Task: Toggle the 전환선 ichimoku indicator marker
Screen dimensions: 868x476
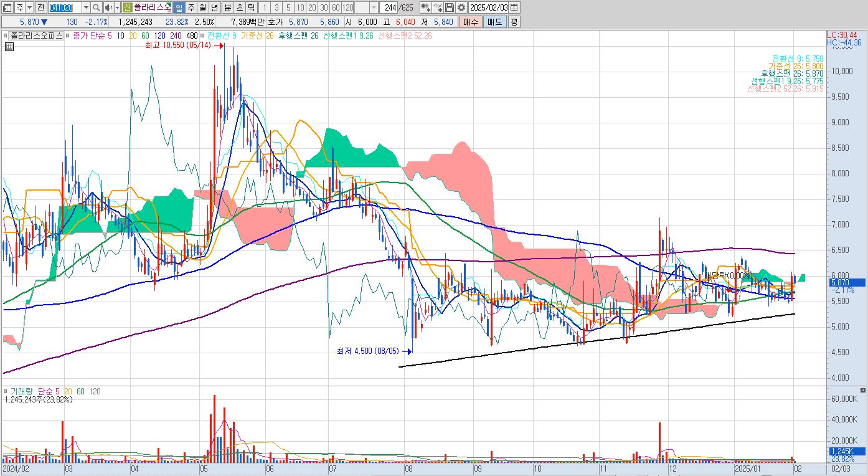Action: coord(203,36)
